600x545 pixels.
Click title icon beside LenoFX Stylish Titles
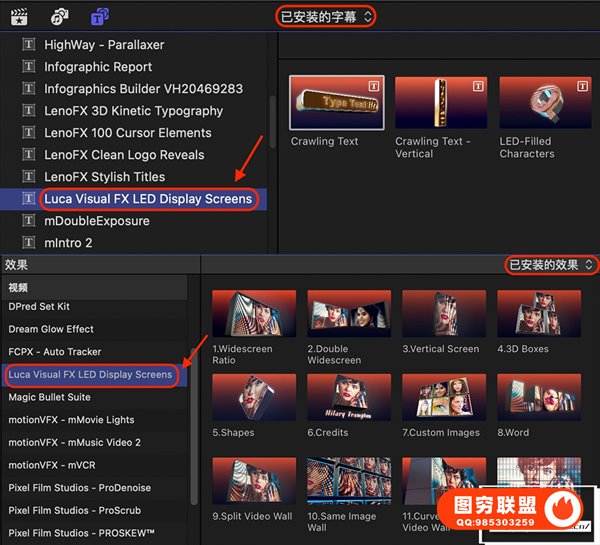coord(28,177)
